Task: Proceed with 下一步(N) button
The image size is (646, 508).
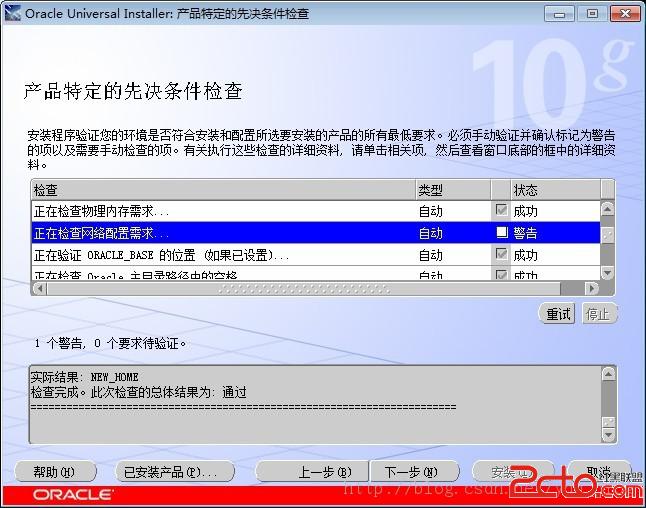Action: 414,472
